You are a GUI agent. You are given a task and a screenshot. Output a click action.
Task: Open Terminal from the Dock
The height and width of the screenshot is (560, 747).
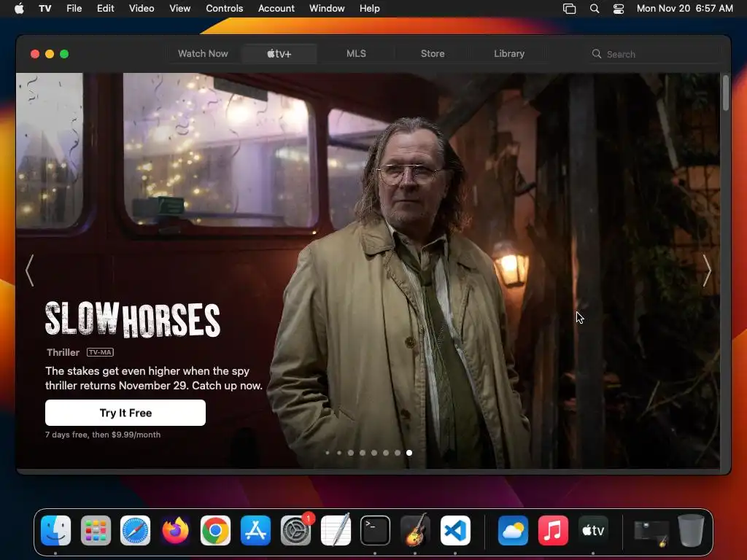pyautogui.click(x=376, y=530)
